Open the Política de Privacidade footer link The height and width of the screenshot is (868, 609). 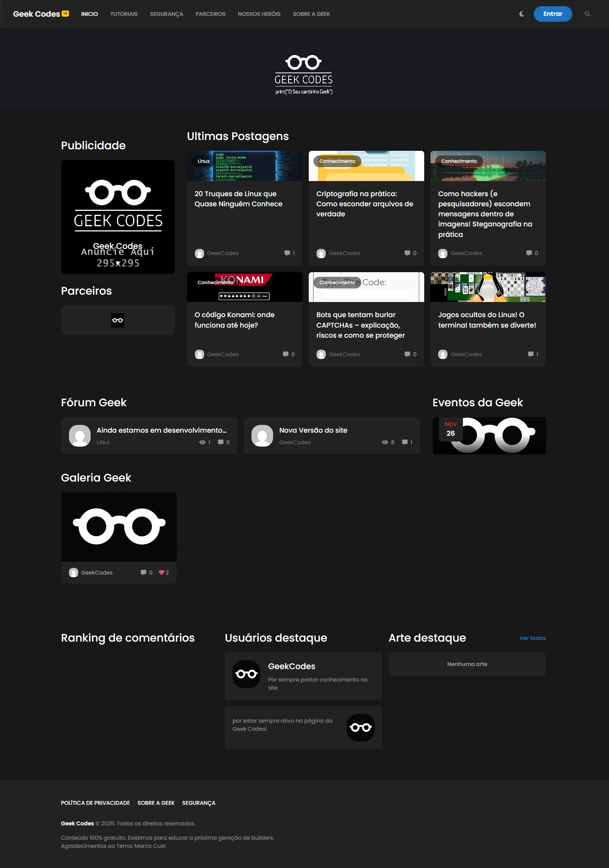(95, 803)
